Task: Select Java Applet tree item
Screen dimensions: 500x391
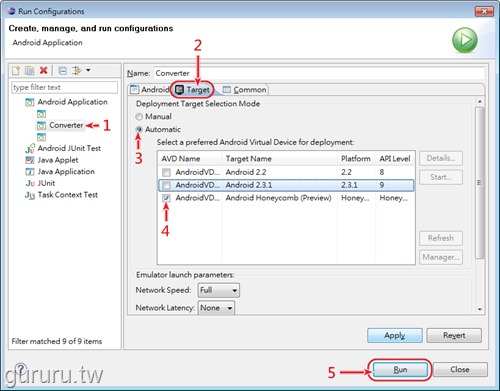Action: click(x=58, y=160)
